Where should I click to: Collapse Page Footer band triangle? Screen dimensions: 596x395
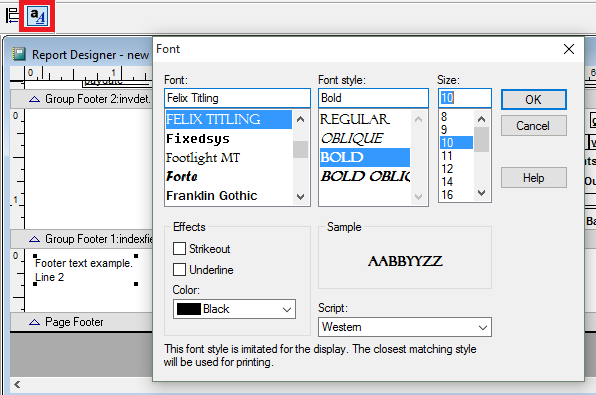(34, 322)
